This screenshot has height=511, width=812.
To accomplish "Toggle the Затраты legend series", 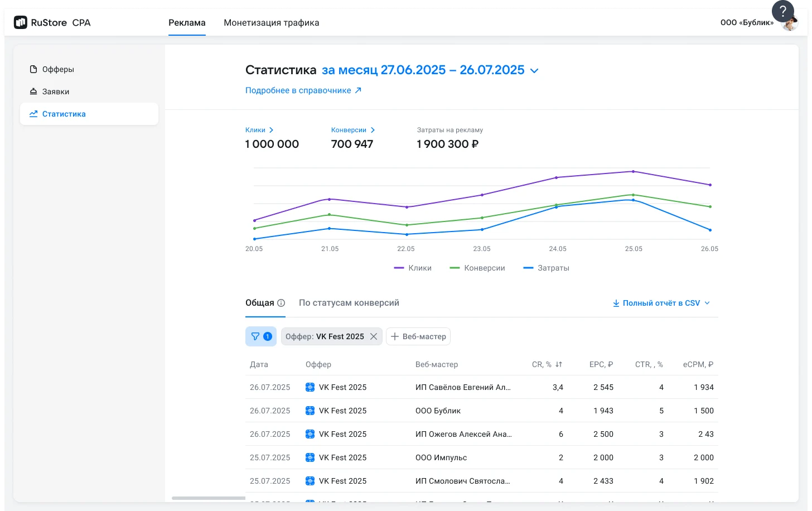I will pyautogui.click(x=547, y=268).
